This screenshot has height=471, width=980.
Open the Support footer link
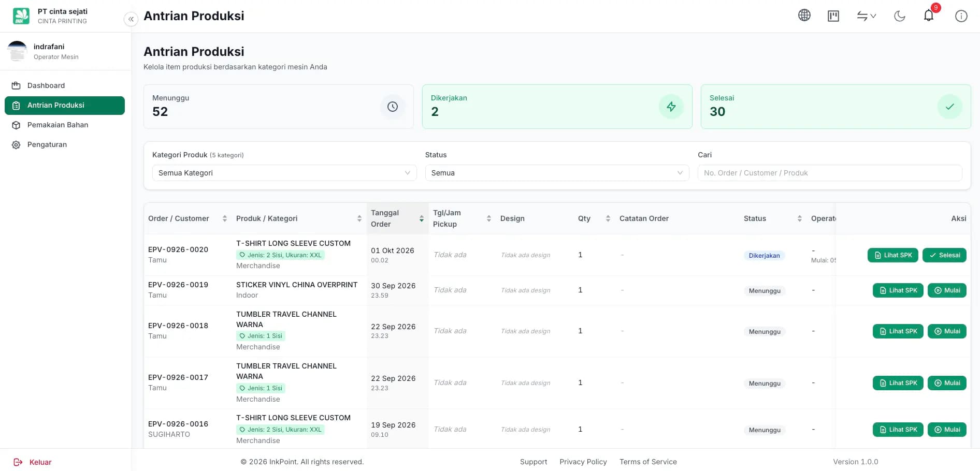(534, 462)
